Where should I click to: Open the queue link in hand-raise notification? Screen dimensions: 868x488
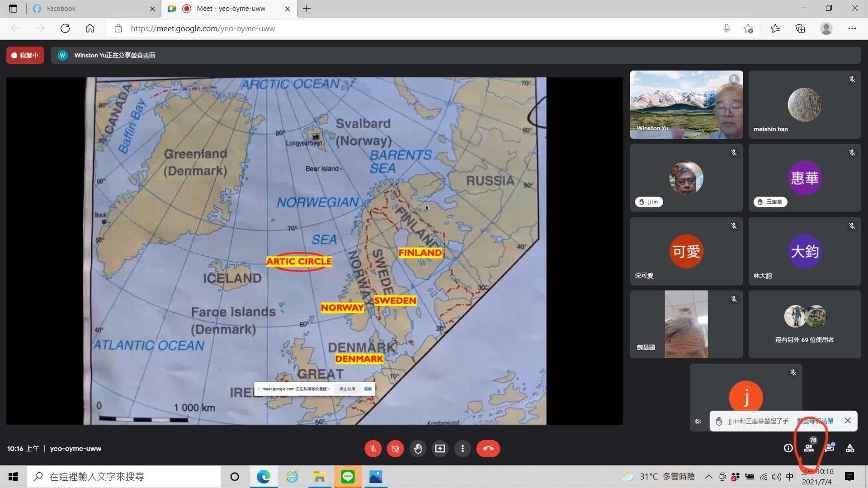pos(815,421)
